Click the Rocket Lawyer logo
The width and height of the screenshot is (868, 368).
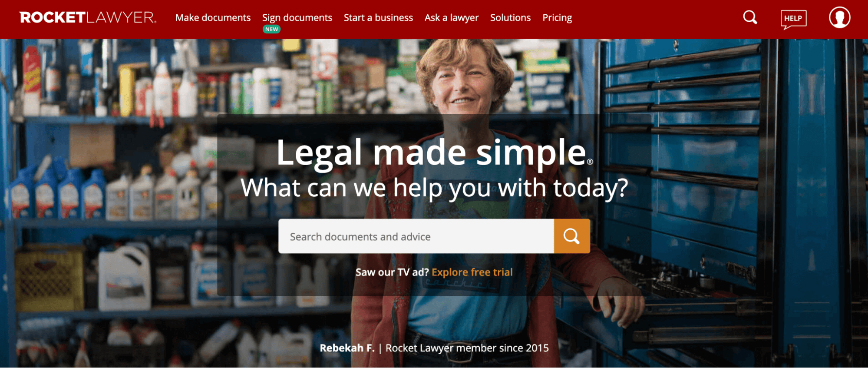[88, 17]
